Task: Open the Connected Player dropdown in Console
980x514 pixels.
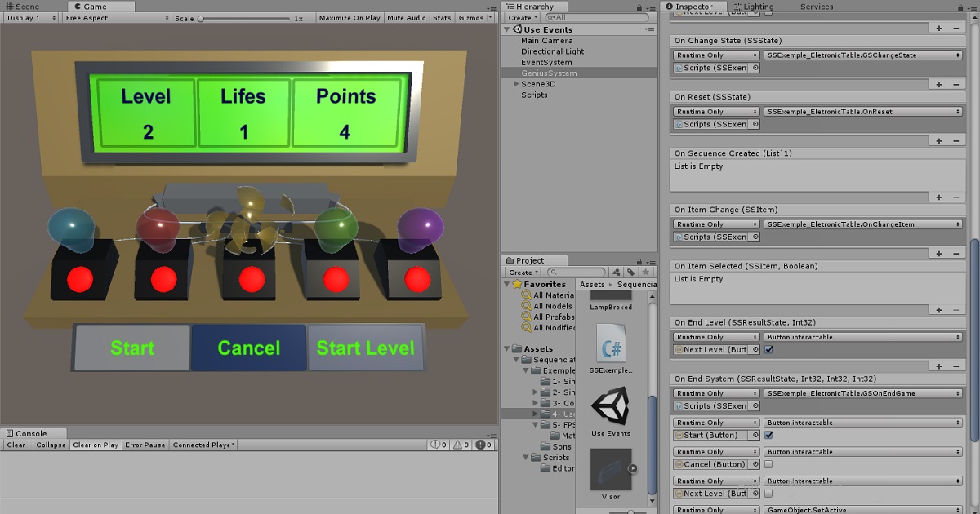Action: (x=203, y=445)
